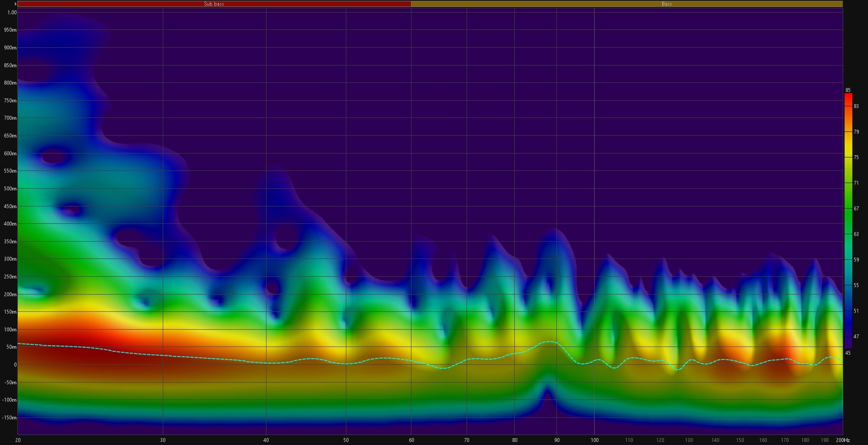Viewport: 868px width, 445px height.
Task: Click the 63 mark on color scale
Action: click(x=856, y=234)
